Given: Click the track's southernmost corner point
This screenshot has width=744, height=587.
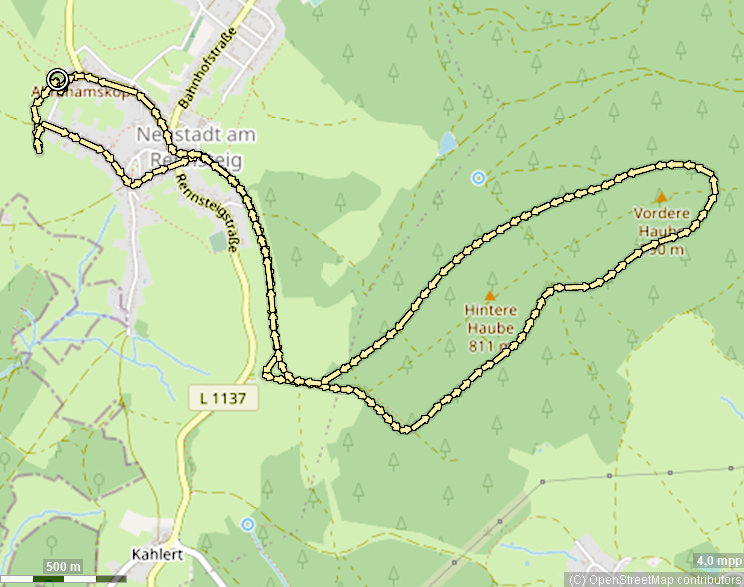Looking at the screenshot, I should (x=405, y=429).
